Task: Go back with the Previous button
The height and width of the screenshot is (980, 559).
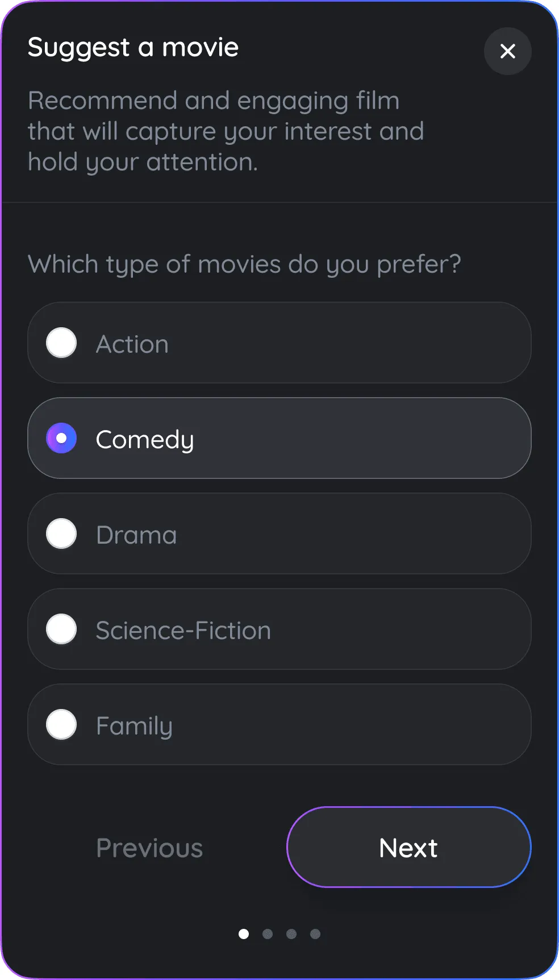Action: tap(149, 848)
